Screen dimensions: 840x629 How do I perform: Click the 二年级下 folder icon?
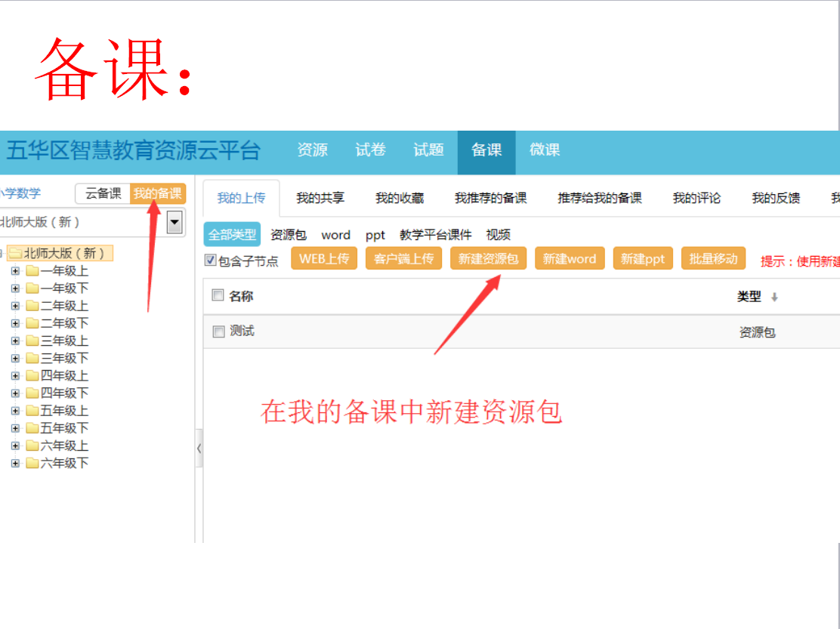point(32,322)
